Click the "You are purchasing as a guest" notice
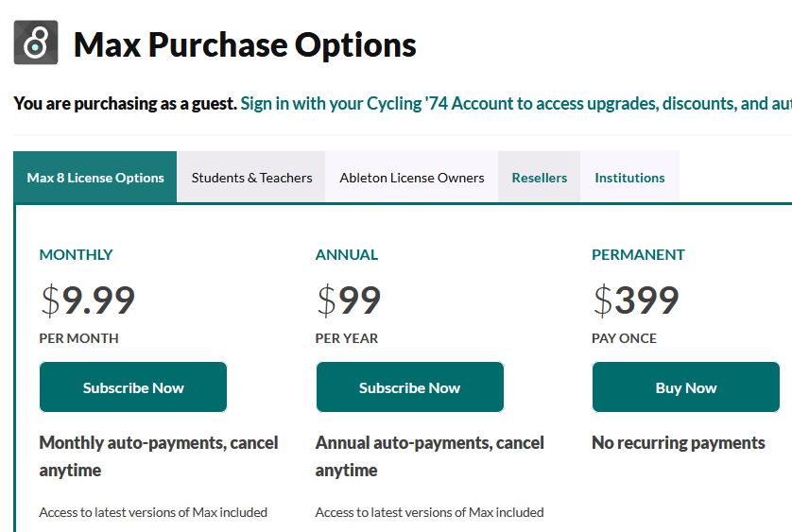 125,103
